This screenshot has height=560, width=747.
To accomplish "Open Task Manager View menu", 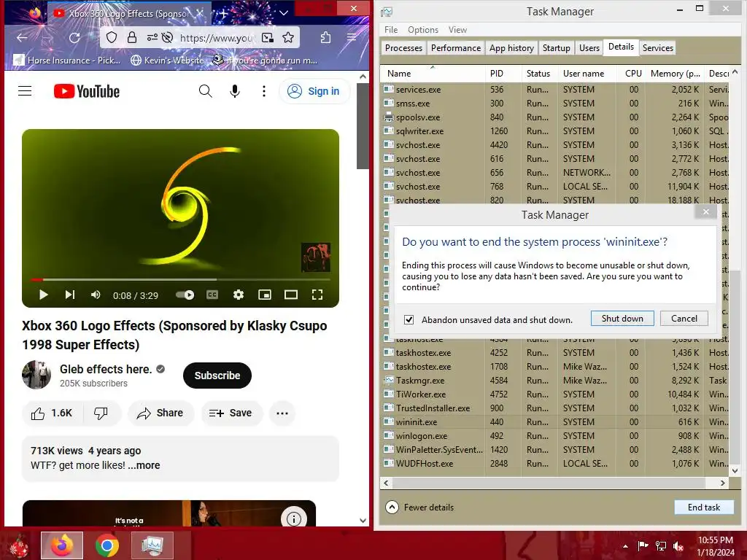I will pos(457,29).
